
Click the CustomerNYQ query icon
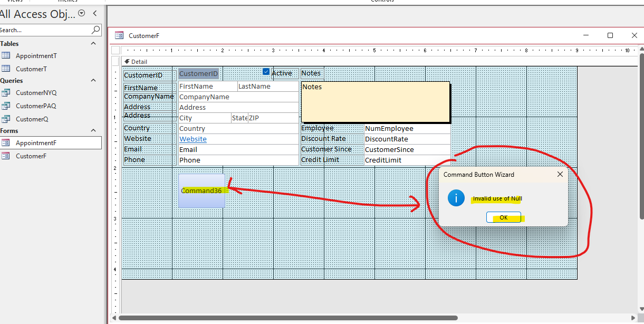[6, 92]
